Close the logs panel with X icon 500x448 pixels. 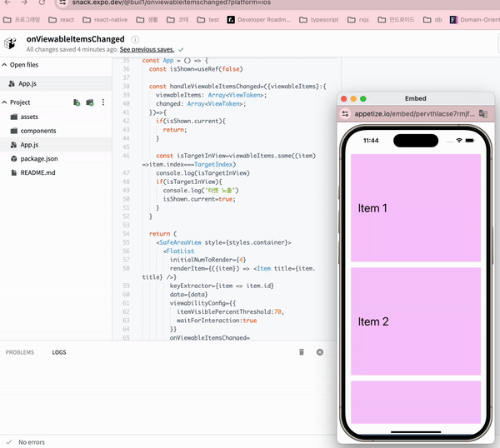[320, 352]
